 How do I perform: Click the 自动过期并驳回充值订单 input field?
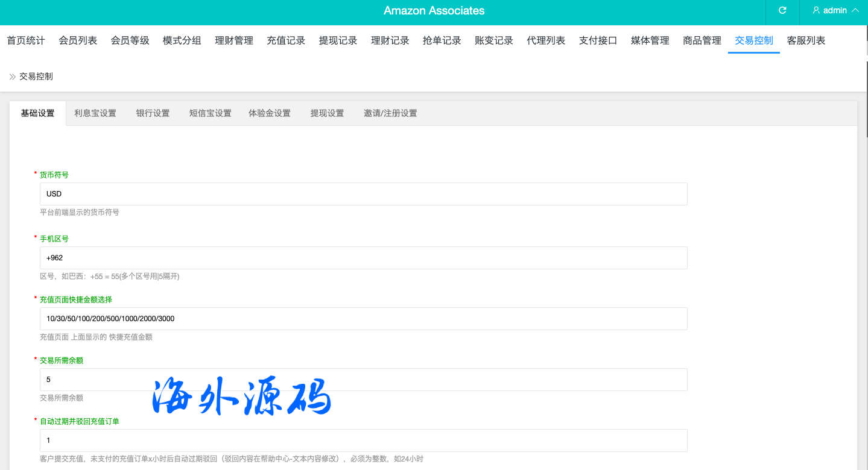pyautogui.click(x=363, y=440)
